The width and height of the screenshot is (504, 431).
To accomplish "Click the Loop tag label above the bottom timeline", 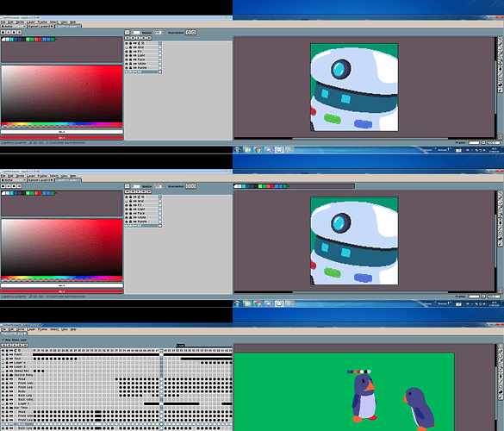I will click(x=180, y=346).
